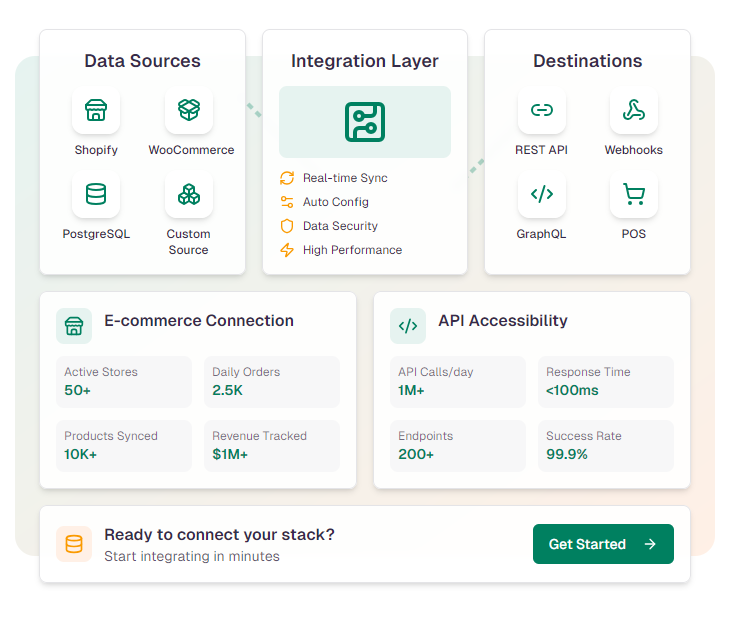Click the 200+ endpoints value
The height and width of the screenshot is (619, 730).
tap(416, 454)
